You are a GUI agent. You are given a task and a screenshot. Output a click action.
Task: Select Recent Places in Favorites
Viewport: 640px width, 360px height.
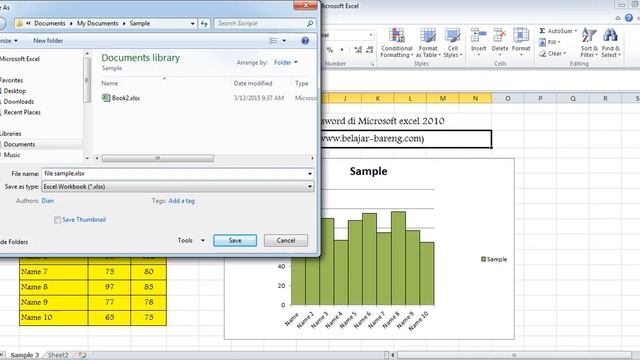click(x=22, y=112)
